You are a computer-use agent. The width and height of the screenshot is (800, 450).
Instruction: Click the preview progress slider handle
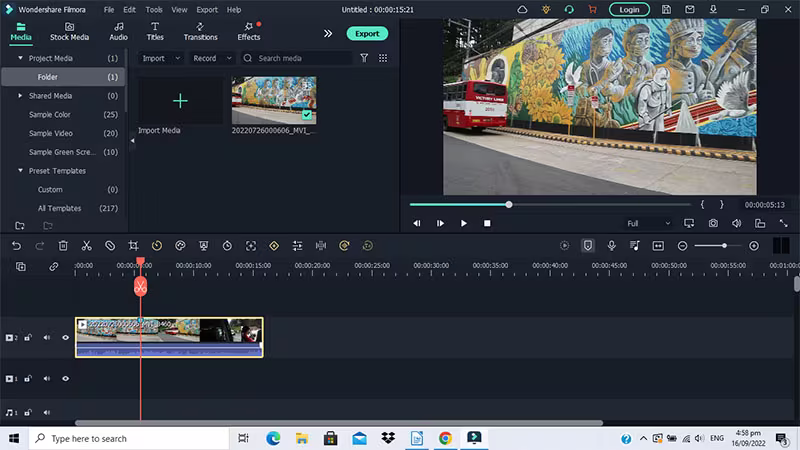[509, 205]
